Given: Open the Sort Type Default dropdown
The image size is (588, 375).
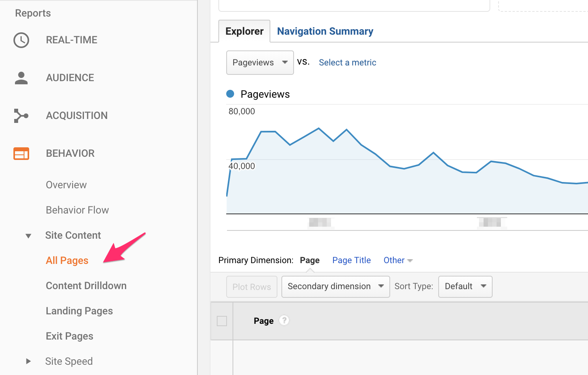Looking at the screenshot, I should (x=465, y=286).
